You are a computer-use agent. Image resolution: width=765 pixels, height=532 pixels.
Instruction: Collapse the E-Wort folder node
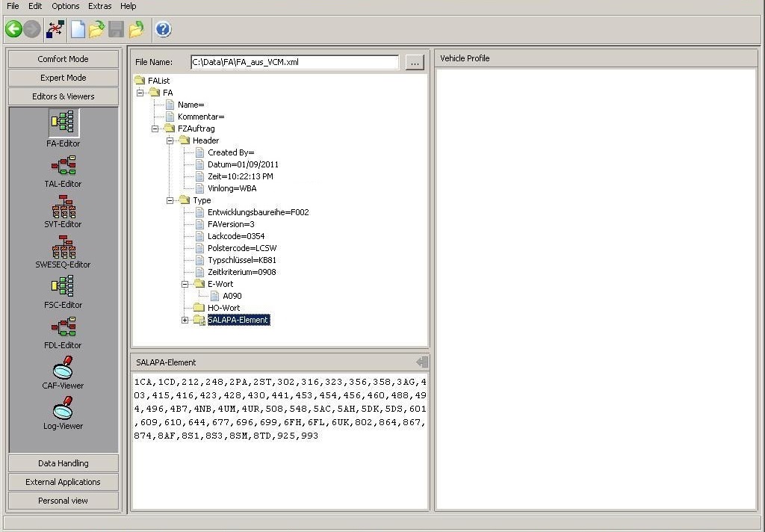point(185,284)
